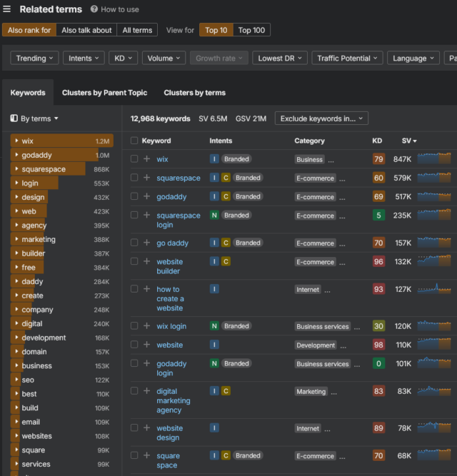
Task: Select the Keywords tab
Action: 28,93
